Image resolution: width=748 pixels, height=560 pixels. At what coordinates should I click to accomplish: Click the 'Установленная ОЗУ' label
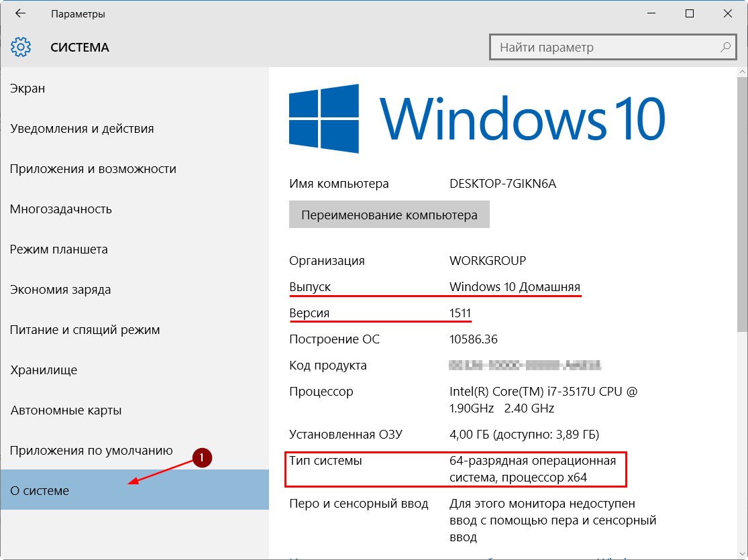pyautogui.click(x=346, y=435)
